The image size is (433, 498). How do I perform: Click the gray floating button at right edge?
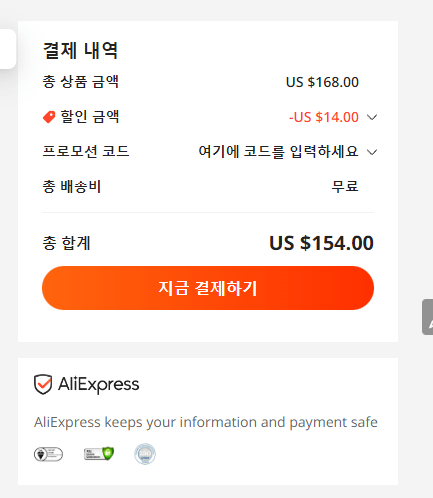coord(427,317)
